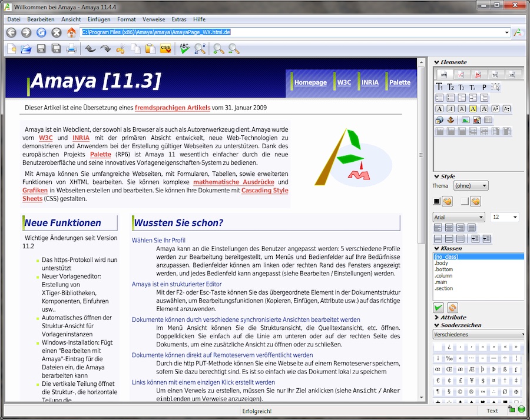
Task: Click the printer icon in toolbar
Action: click(x=71, y=49)
